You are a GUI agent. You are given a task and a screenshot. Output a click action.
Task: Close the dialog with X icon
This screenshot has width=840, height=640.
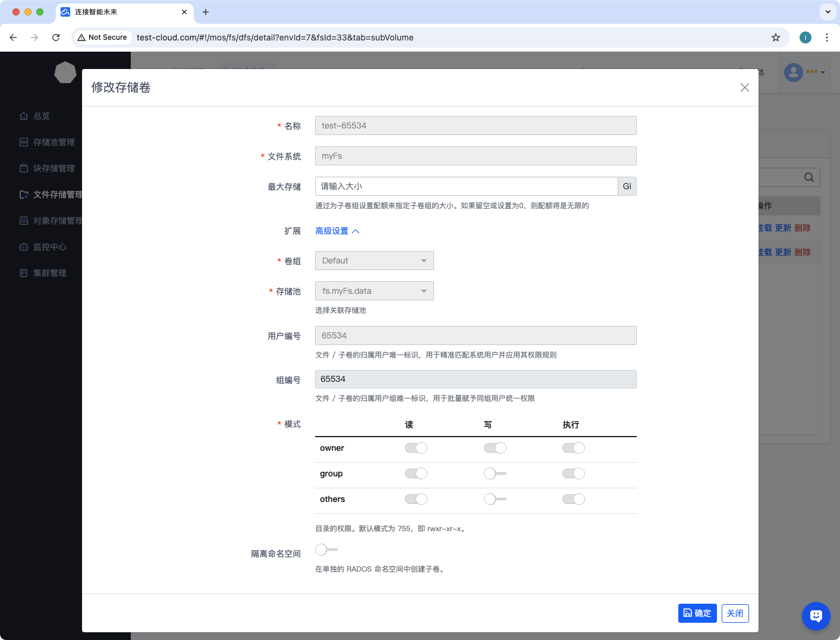pos(744,87)
